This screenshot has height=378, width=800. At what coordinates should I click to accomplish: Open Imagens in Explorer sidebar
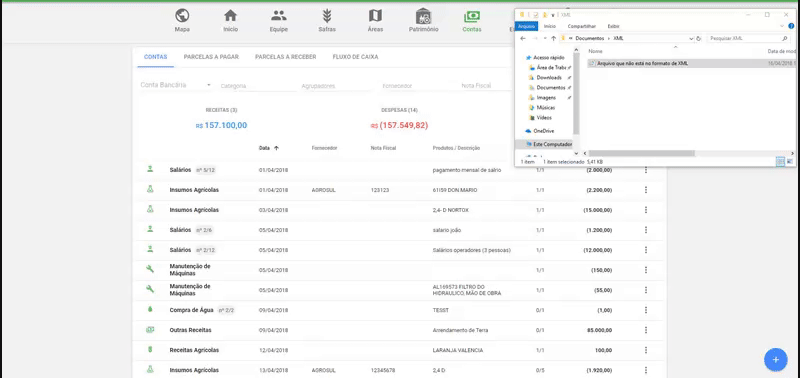(546, 97)
